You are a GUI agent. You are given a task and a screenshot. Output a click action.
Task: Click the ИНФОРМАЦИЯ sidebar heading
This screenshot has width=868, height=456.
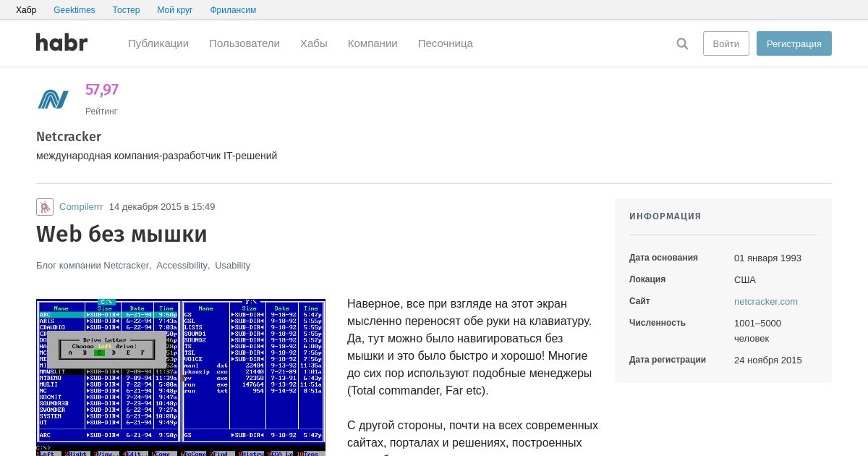pos(665,216)
